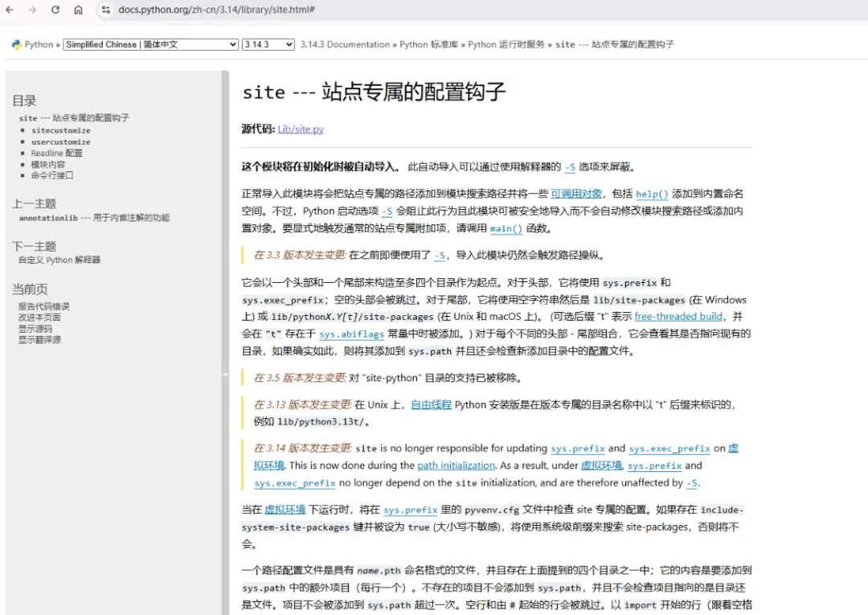The image size is (868, 615).
Task: Open the Lib/site.py source code link
Action: (x=301, y=129)
